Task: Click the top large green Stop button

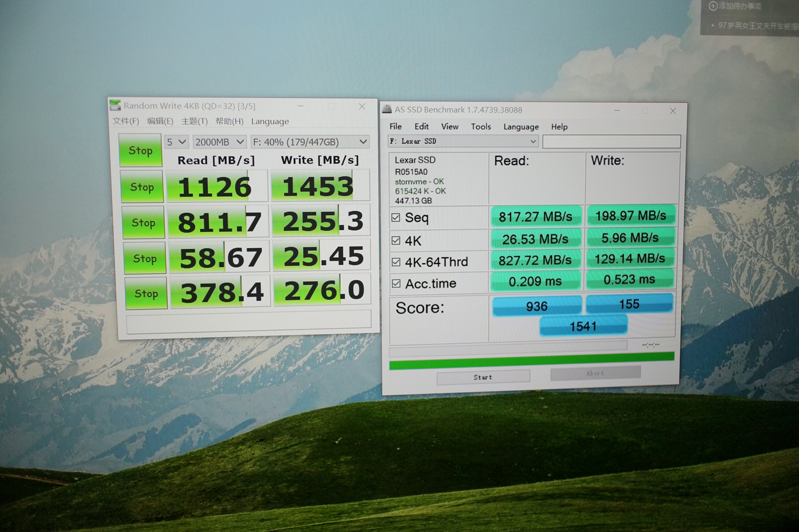Action: tap(140, 151)
